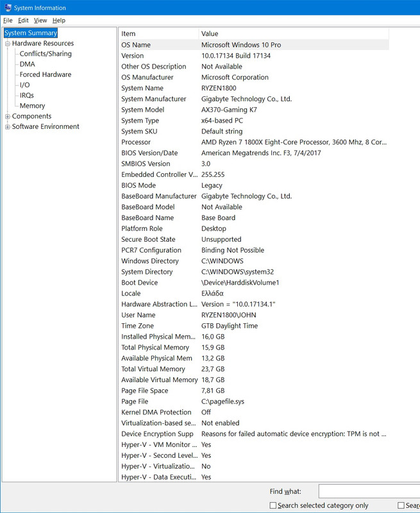Select the BIOS Mode row
Screen dimensions: 420x513
tap(255, 185)
